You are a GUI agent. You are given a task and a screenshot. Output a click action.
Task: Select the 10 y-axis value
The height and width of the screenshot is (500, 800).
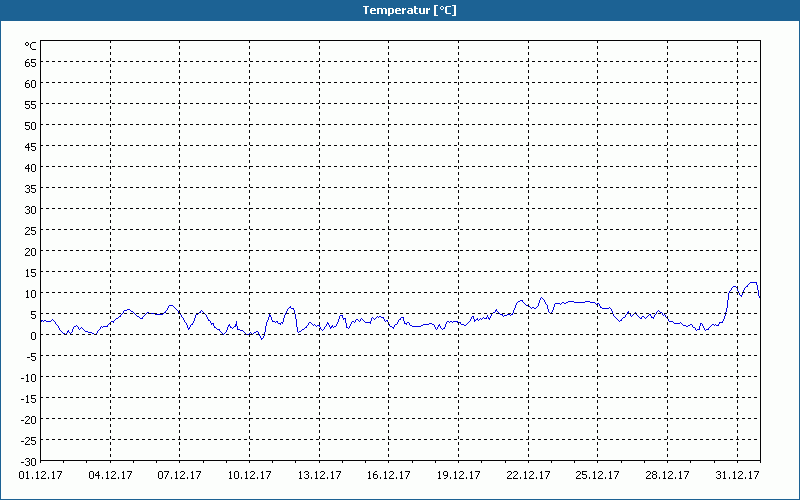pos(31,294)
